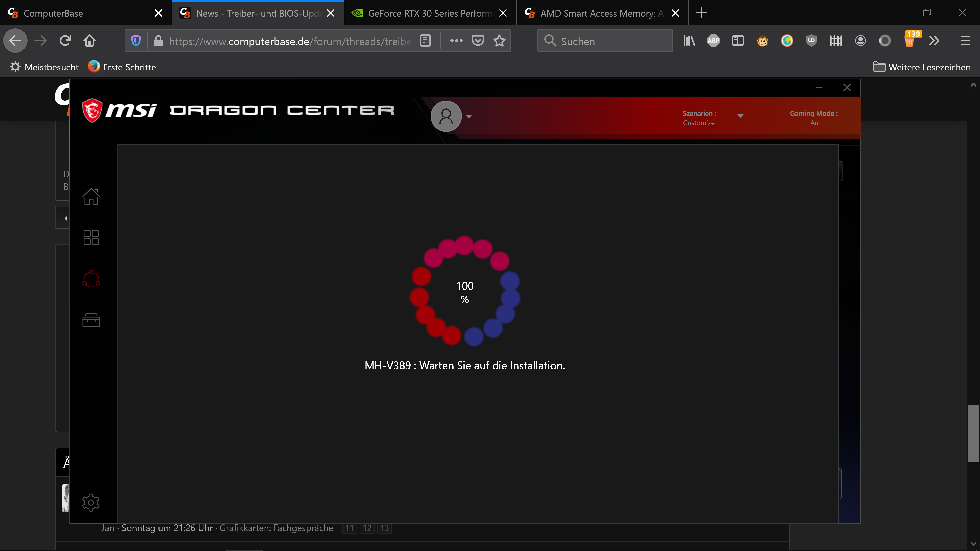
Task: Expand the Szenarien Customize dropdown
Action: point(740,116)
